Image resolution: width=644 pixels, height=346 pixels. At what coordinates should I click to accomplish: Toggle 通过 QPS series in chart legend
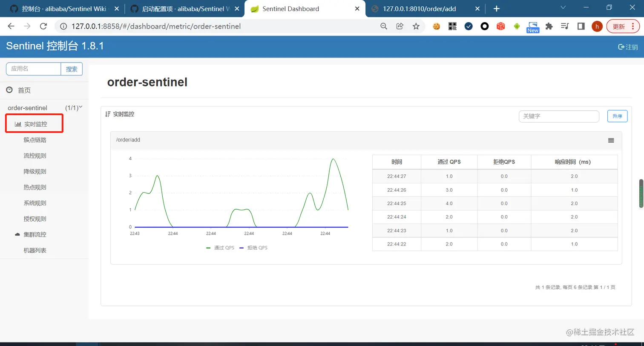tap(220, 248)
